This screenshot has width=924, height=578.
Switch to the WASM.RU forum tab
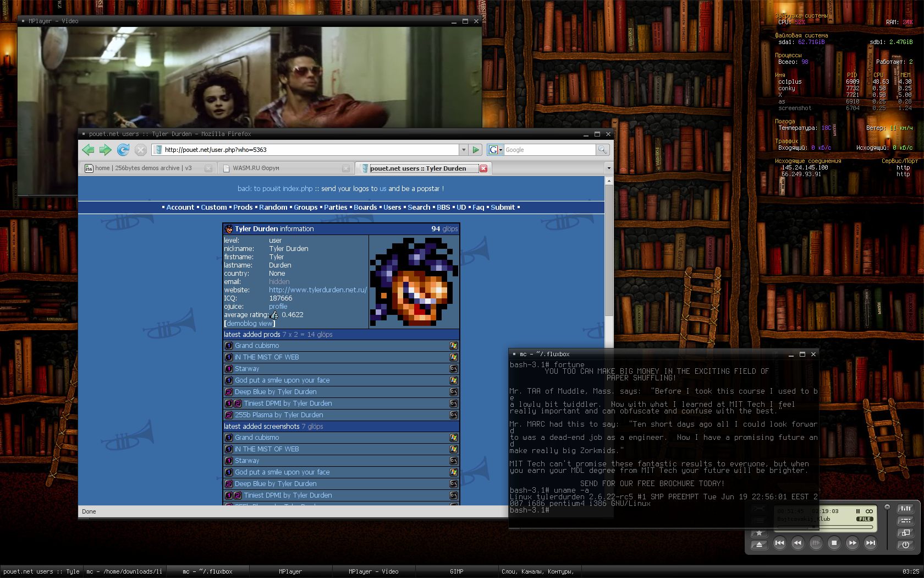click(x=285, y=168)
